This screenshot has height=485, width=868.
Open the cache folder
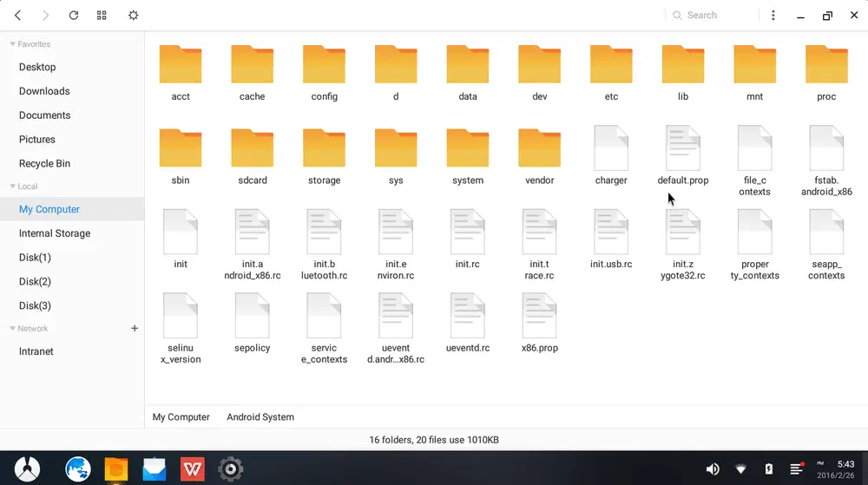[x=253, y=73]
